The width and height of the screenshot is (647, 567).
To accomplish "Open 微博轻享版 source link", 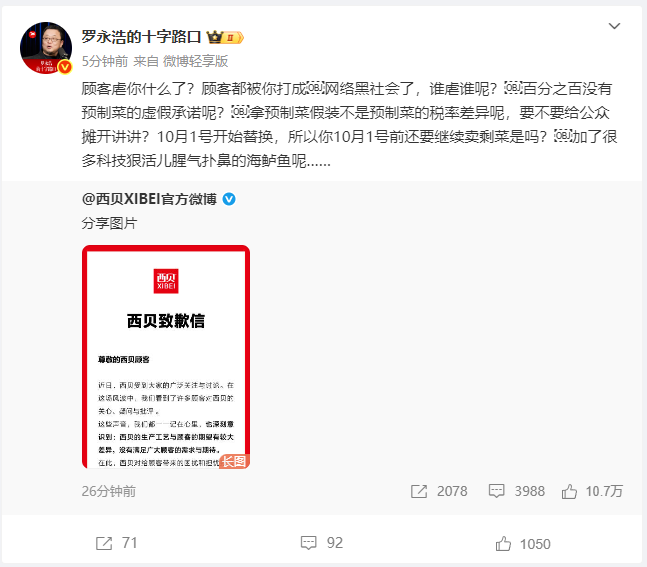I will coord(196,61).
